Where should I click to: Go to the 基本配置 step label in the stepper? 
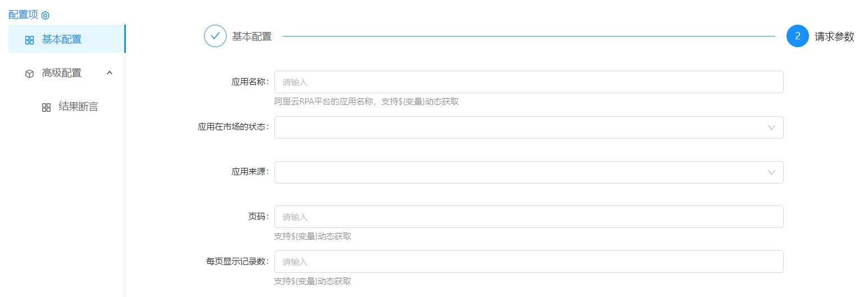pos(252,36)
